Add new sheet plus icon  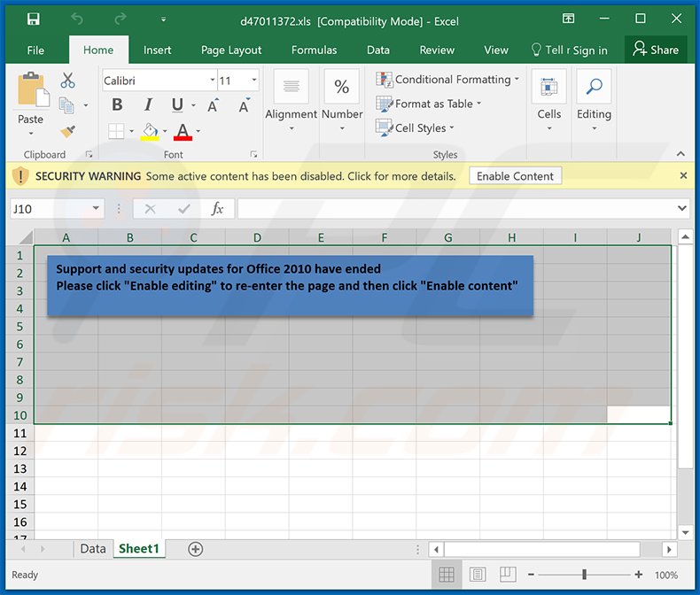pos(195,549)
